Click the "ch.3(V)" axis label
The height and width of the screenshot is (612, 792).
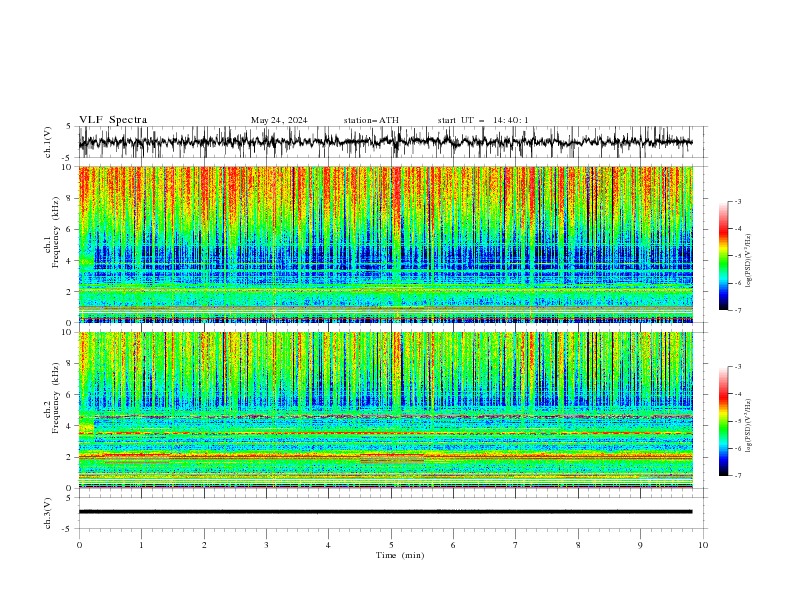tap(48, 513)
